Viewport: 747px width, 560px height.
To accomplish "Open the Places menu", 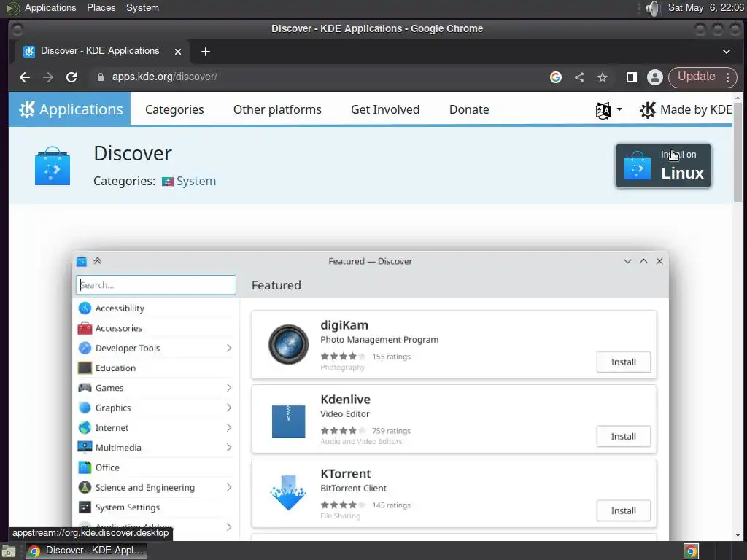I will (101, 7).
